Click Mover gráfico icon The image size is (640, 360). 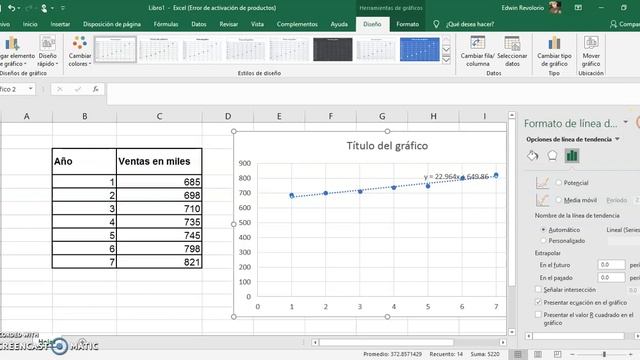point(591,43)
